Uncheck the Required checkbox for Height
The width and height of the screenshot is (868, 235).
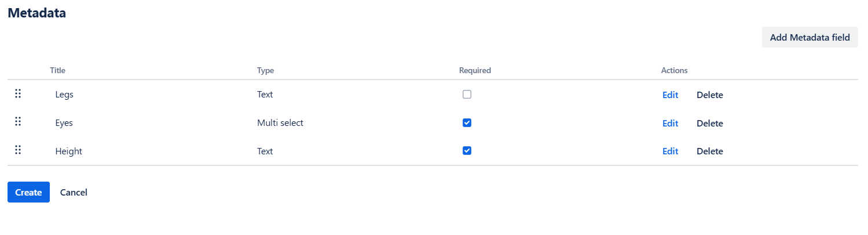click(467, 150)
